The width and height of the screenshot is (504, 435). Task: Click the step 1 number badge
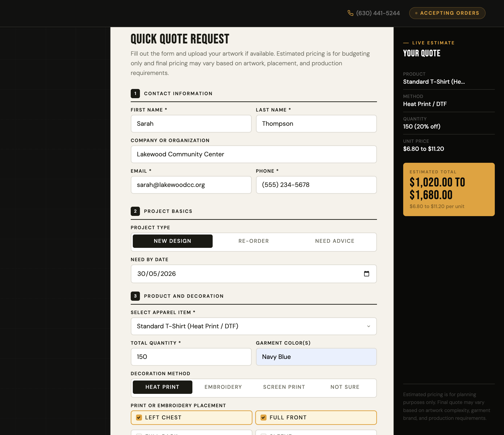coord(135,94)
